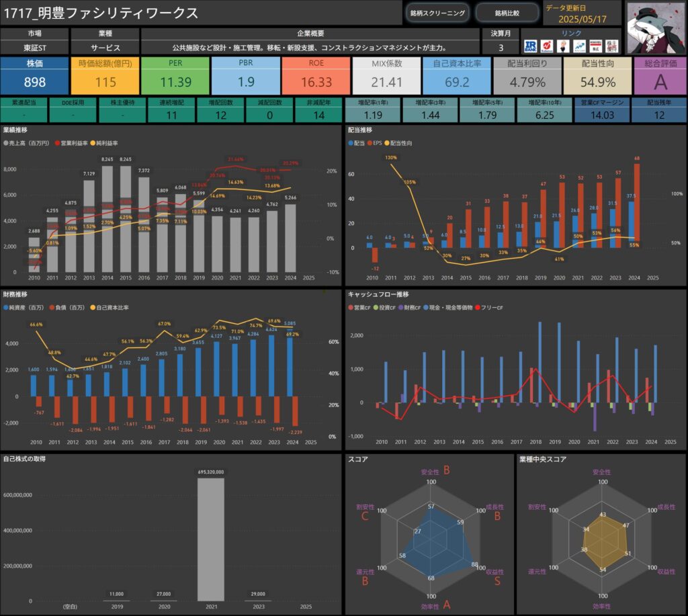Select the PER card showing 11.39
The image size is (688, 616).
(x=175, y=75)
